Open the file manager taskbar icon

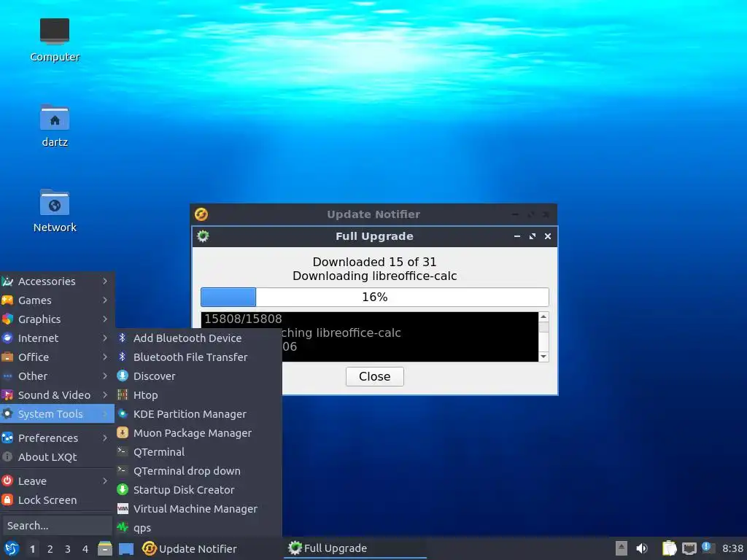tap(105, 548)
